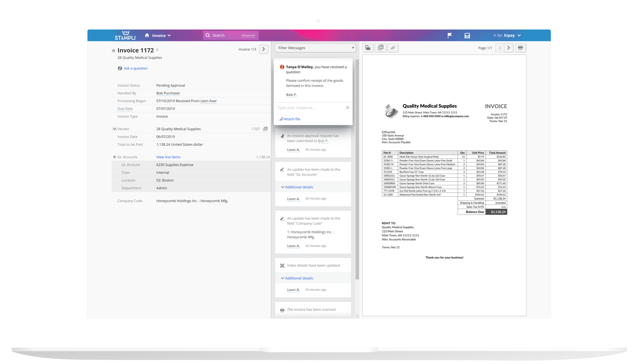Send the typed response with arrow icon
The height and width of the screenshot is (364, 639).
coord(348,108)
